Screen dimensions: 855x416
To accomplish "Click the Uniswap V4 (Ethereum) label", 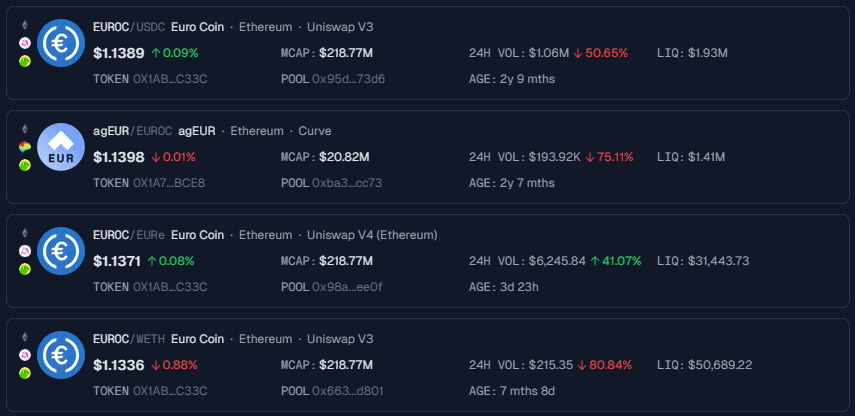I will pos(372,234).
